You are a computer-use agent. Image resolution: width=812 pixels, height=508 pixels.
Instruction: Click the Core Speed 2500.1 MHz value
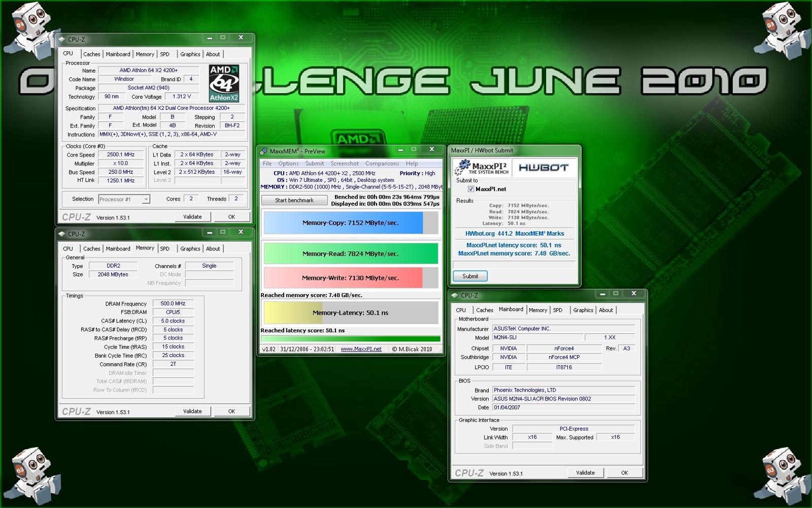coord(121,154)
